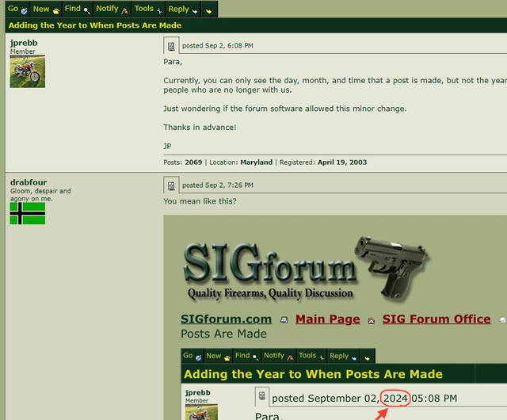Click the Go button in embedded toolbar

[192, 356]
